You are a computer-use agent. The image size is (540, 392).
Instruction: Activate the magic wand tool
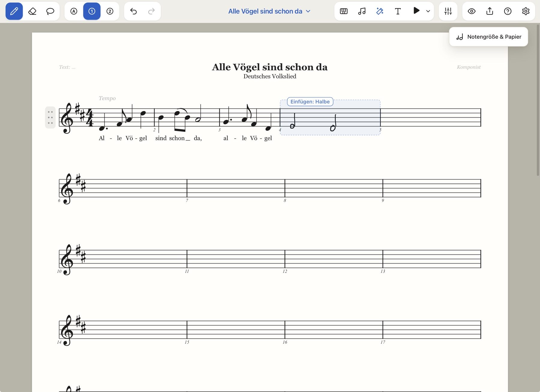tap(380, 11)
